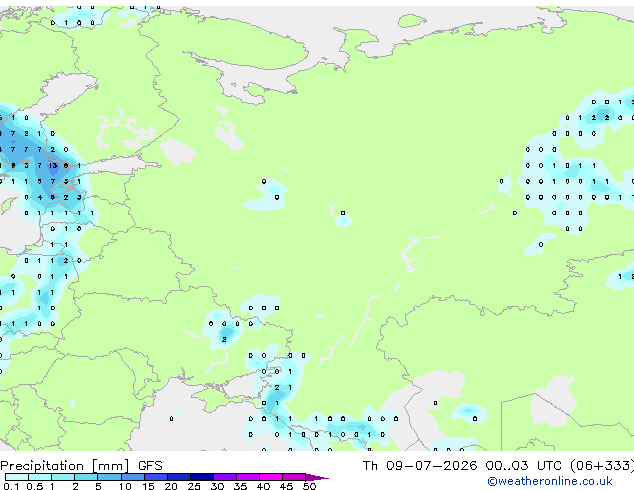Click the '20' legend label

[171, 486]
